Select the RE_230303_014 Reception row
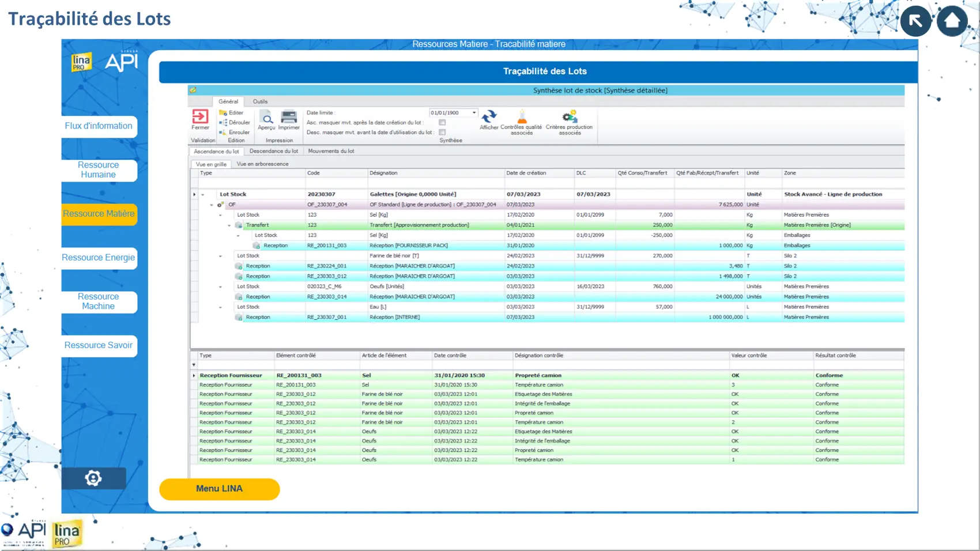This screenshot has width=980, height=551. [326, 297]
